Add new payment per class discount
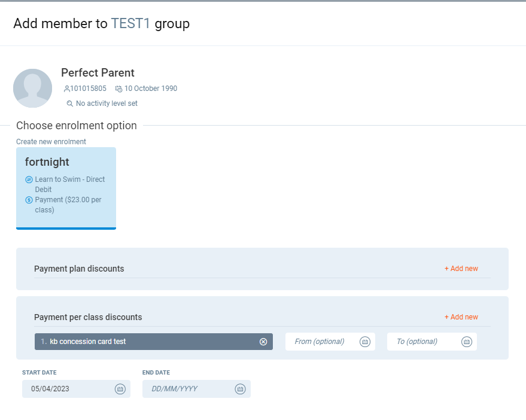The height and width of the screenshot is (420, 526). point(461,317)
